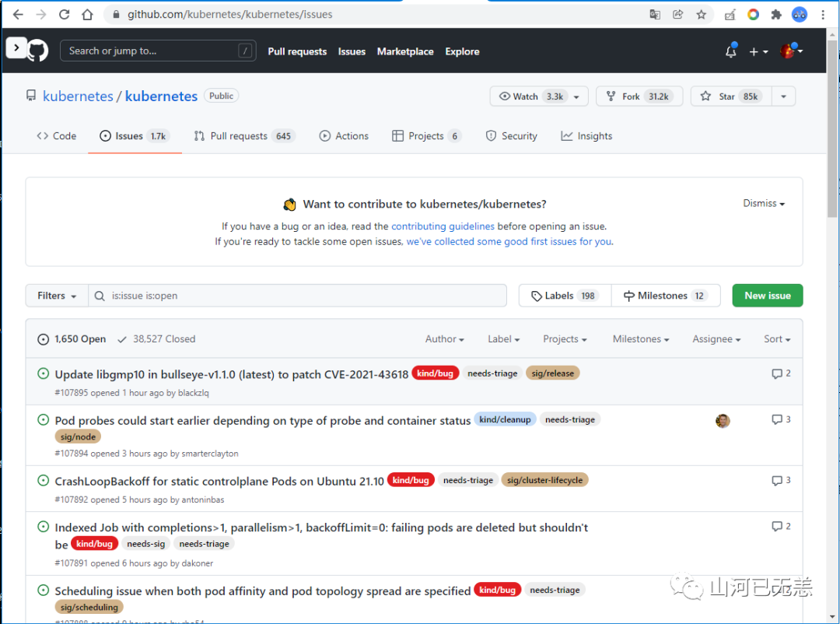This screenshot has width=840, height=624.
Task: Open the Actions tab
Action: coord(344,136)
